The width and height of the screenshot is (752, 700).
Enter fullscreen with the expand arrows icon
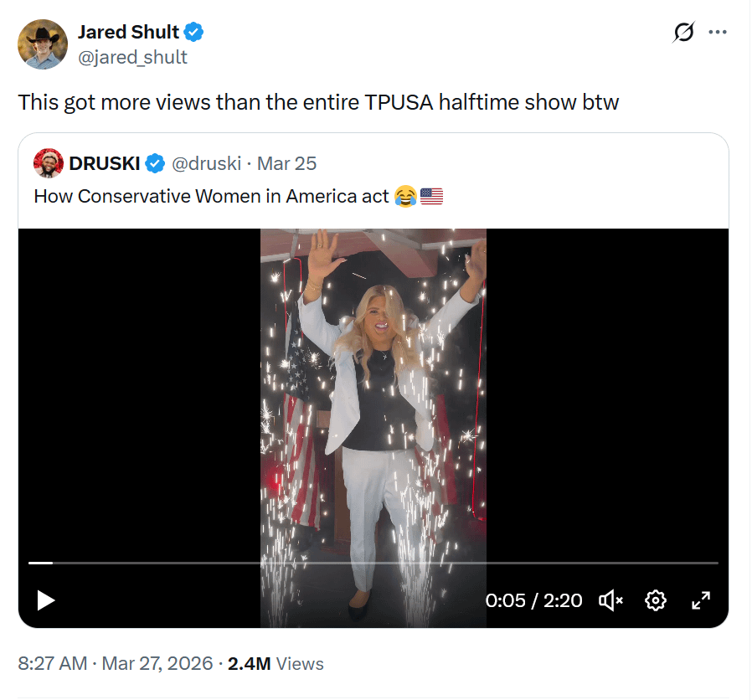pyautogui.click(x=700, y=600)
